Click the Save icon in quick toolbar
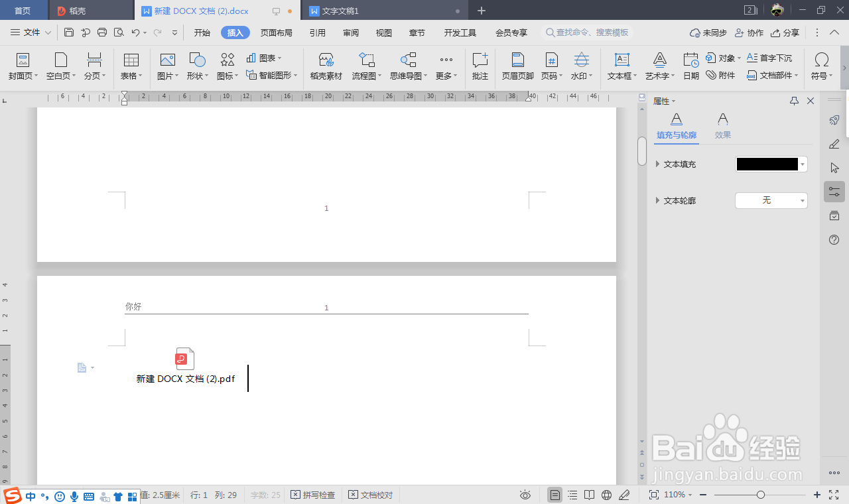849x504 pixels. point(69,32)
